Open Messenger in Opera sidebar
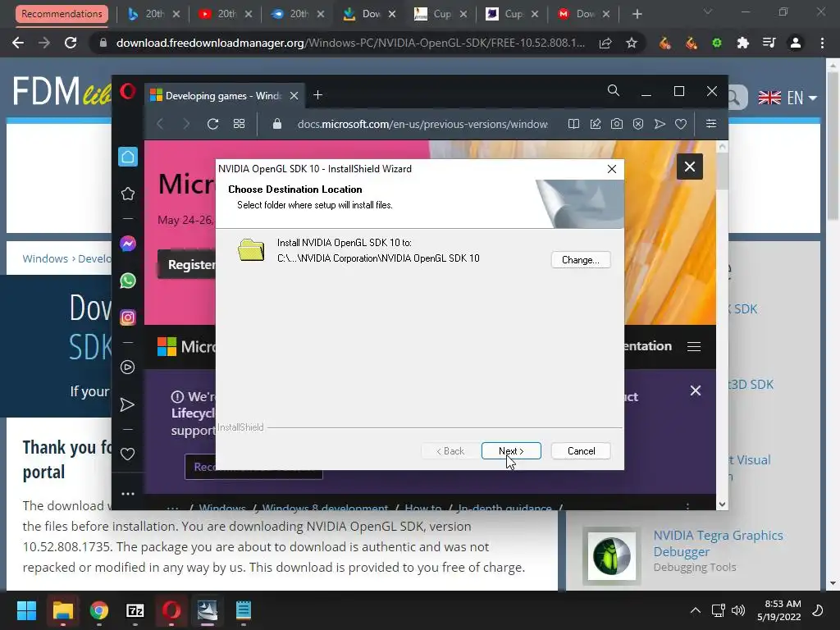The image size is (840, 630). tap(127, 244)
